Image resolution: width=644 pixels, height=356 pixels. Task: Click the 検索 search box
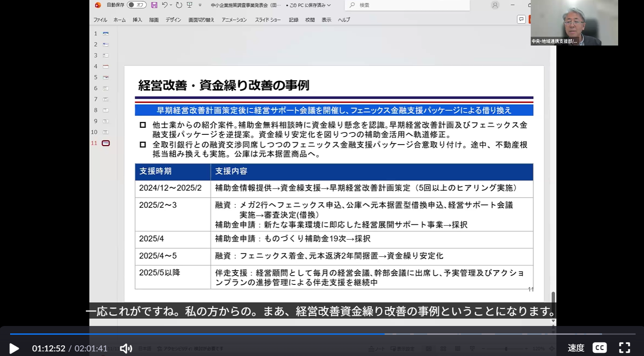tap(407, 5)
